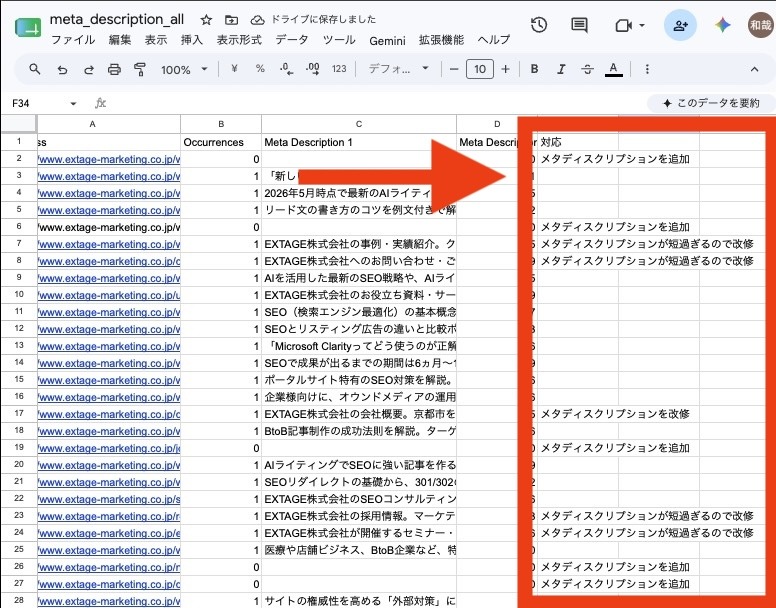This screenshot has height=608, width=776.
Task: Open the ファイル menu
Action: [x=73, y=40]
